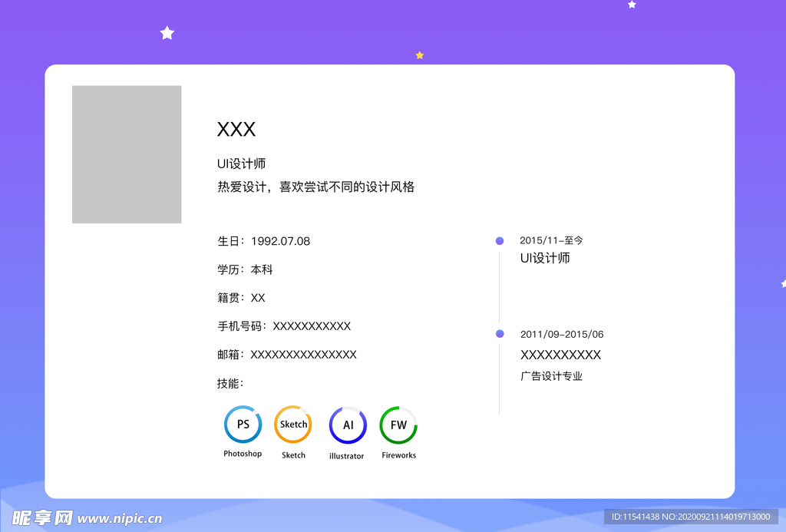Click the image ID number watermark
This screenshot has width=786, height=532.
coord(690,517)
